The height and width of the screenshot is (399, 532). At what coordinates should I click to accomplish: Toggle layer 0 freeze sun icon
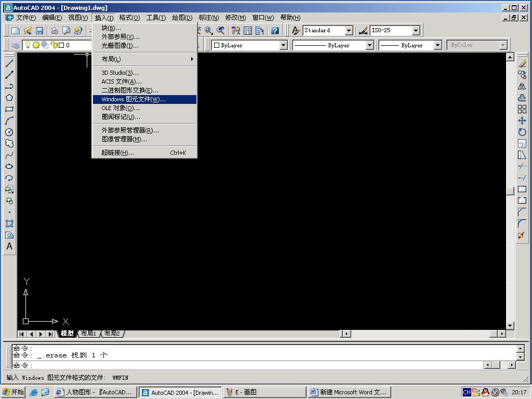click(x=36, y=45)
